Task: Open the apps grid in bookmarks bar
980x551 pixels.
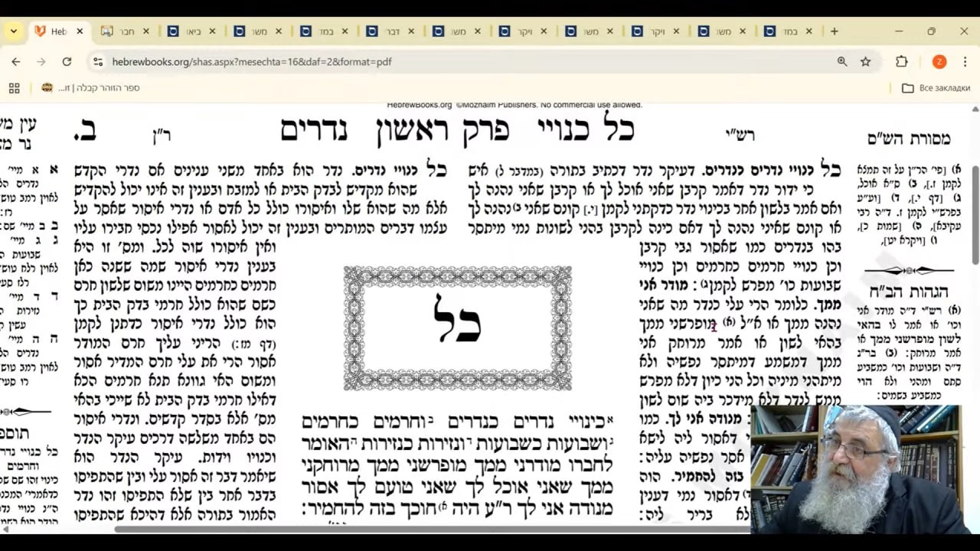Action: point(14,88)
